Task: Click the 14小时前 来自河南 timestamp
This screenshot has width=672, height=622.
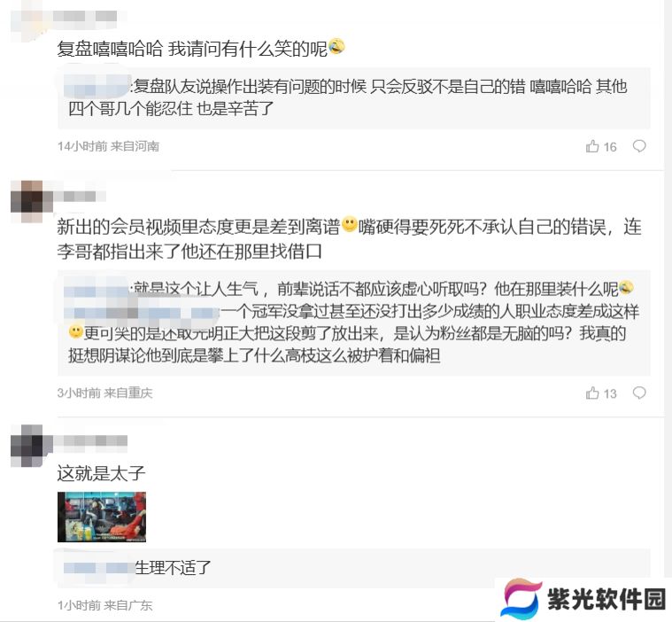Action: [x=108, y=146]
